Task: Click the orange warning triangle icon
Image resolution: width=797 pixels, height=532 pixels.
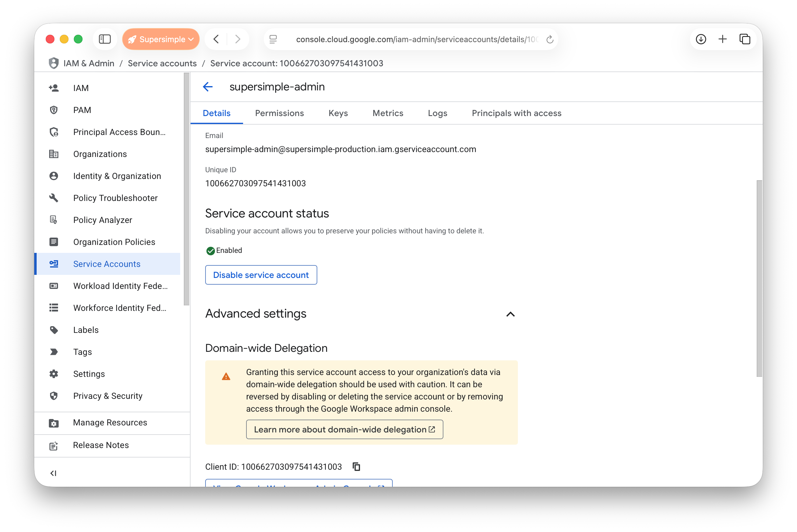Action: 226,377
